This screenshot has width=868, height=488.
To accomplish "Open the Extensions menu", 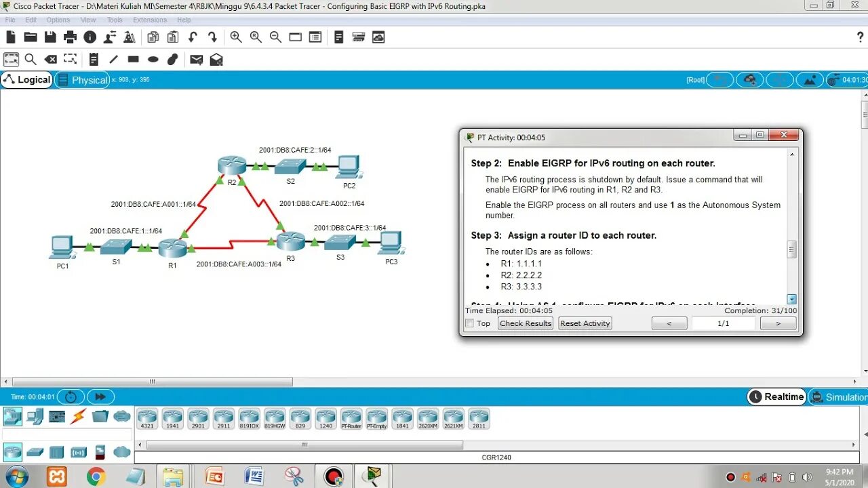I will [150, 20].
